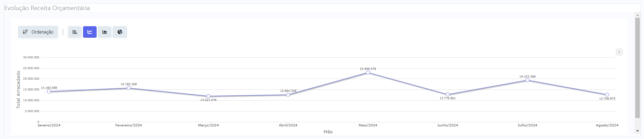Click the value label 12.021.076

point(208,100)
